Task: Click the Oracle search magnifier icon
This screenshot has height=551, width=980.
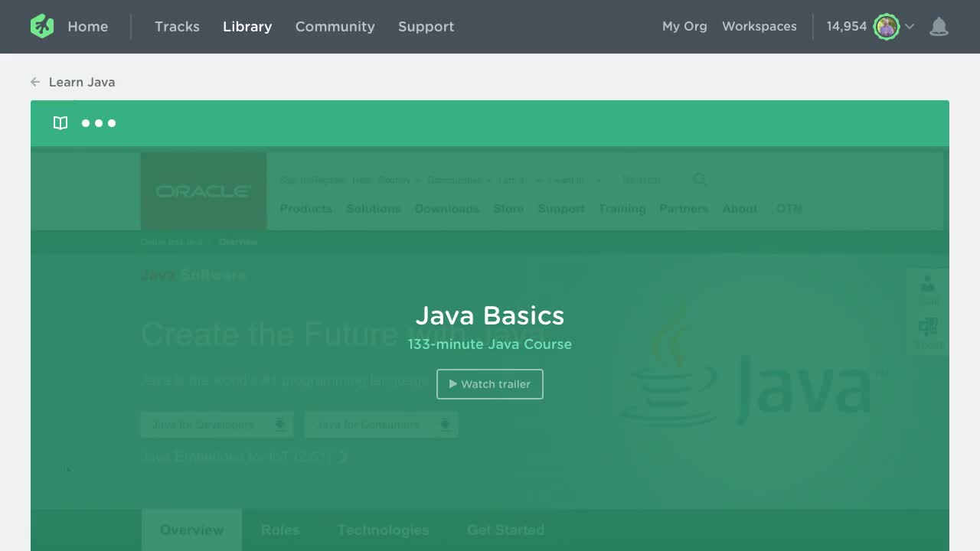Action: pos(699,180)
